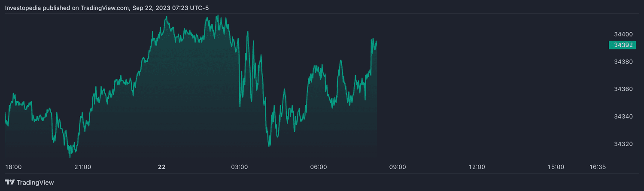Open the TradingView wordmark link

pos(35,182)
